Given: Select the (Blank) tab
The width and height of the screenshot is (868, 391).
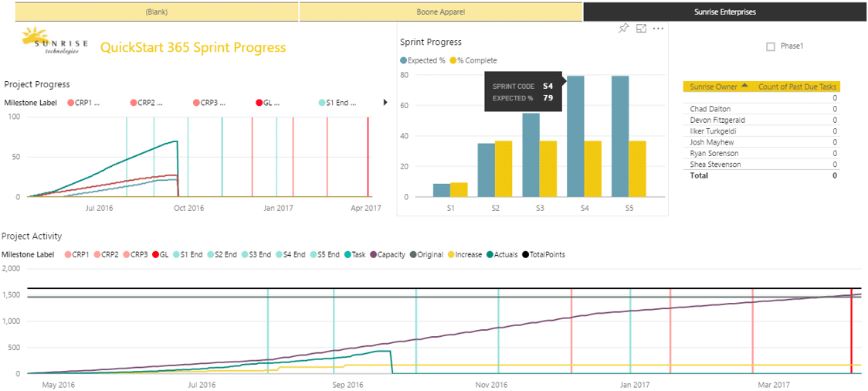Looking at the screenshot, I should click(157, 11).
